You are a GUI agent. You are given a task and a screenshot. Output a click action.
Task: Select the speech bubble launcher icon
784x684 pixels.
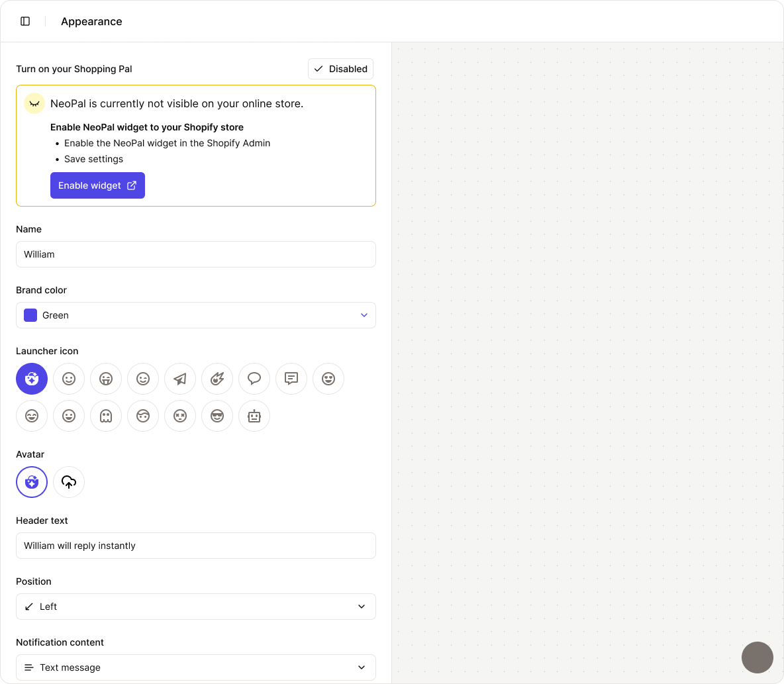point(254,379)
